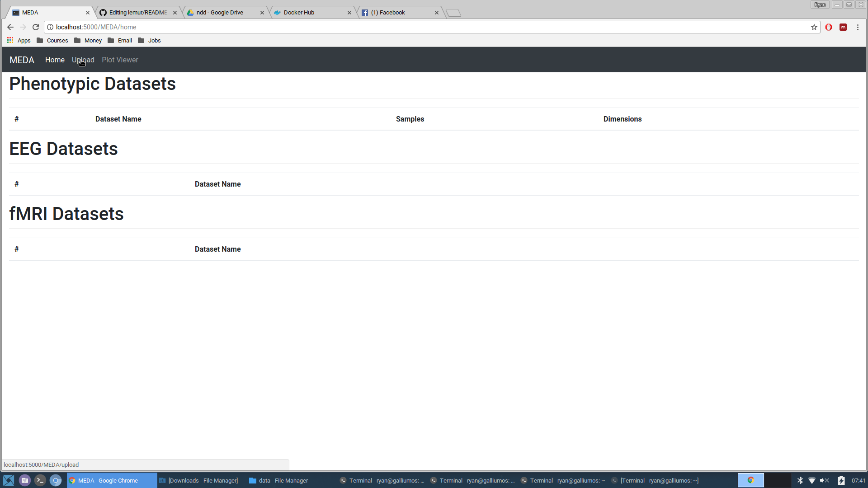Click the MEDA brand link
Viewport: 868px width, 488px height.
click(22, 60)
